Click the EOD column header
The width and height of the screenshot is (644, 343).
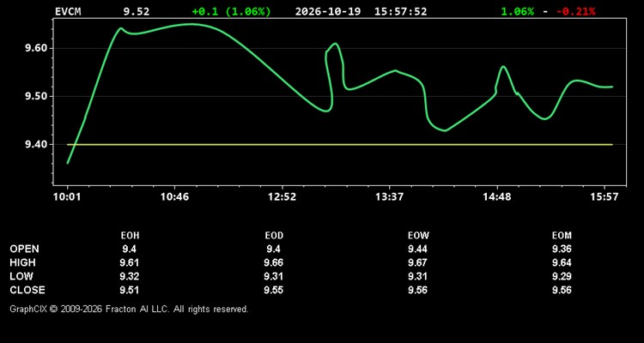(274, 236)
